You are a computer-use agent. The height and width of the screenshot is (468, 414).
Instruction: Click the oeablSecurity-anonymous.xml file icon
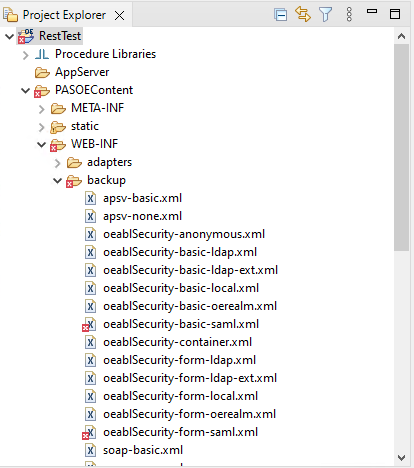[90, 234]
